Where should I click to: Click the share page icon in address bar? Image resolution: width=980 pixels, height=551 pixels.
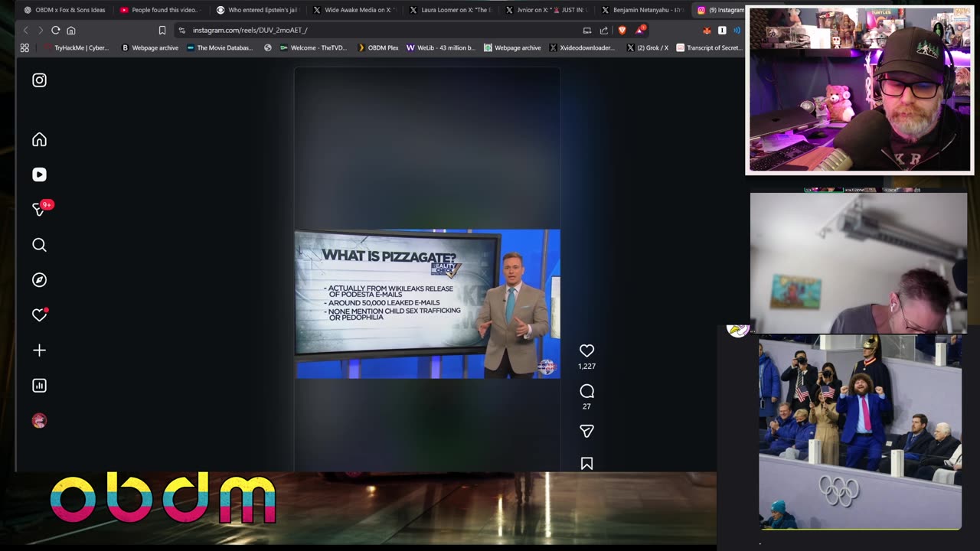click(x=603, y=30)
